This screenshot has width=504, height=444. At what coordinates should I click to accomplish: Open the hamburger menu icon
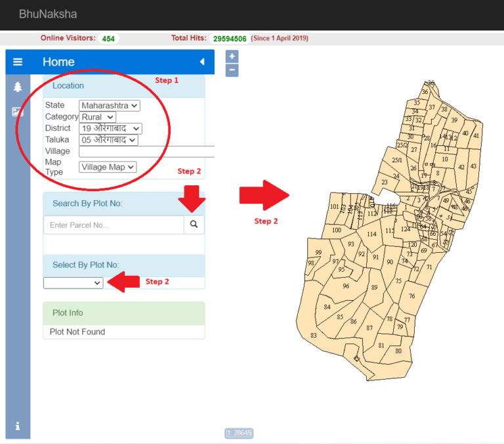[18, 62]
